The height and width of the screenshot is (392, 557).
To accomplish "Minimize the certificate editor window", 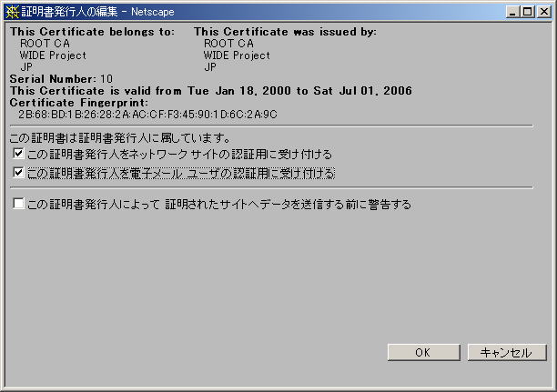I will [x=512, y=12].
